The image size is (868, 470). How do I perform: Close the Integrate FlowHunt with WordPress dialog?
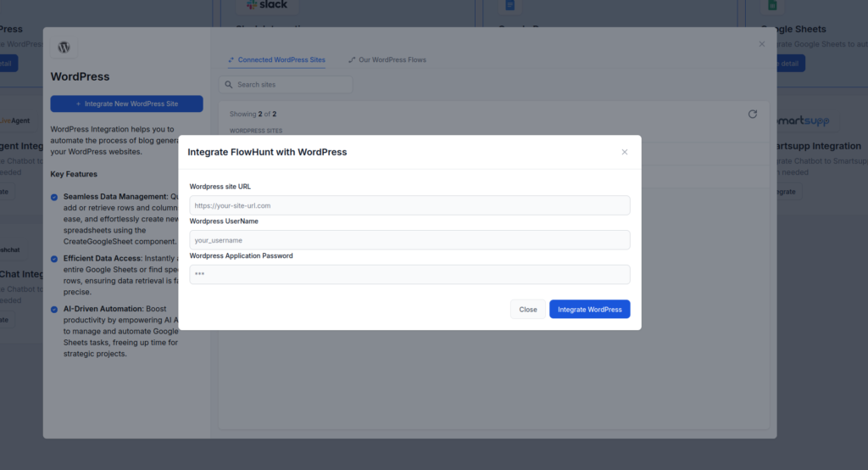(625, 152)
